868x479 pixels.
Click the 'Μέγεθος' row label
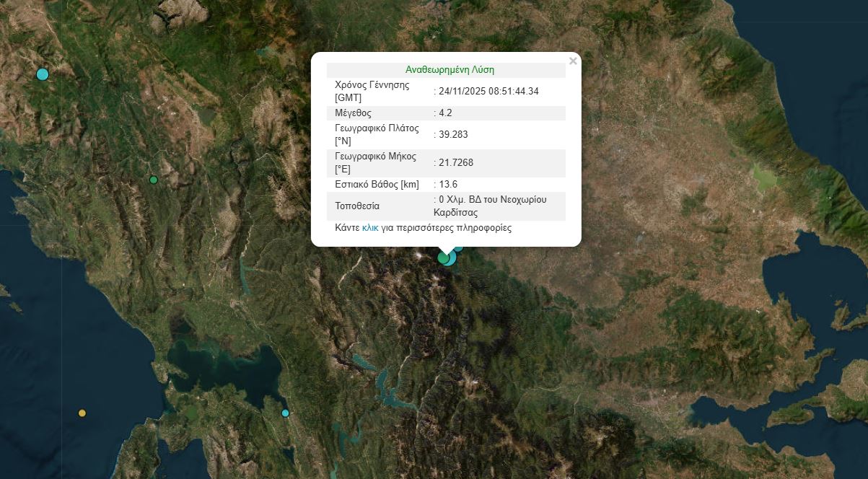pos(354,113)
